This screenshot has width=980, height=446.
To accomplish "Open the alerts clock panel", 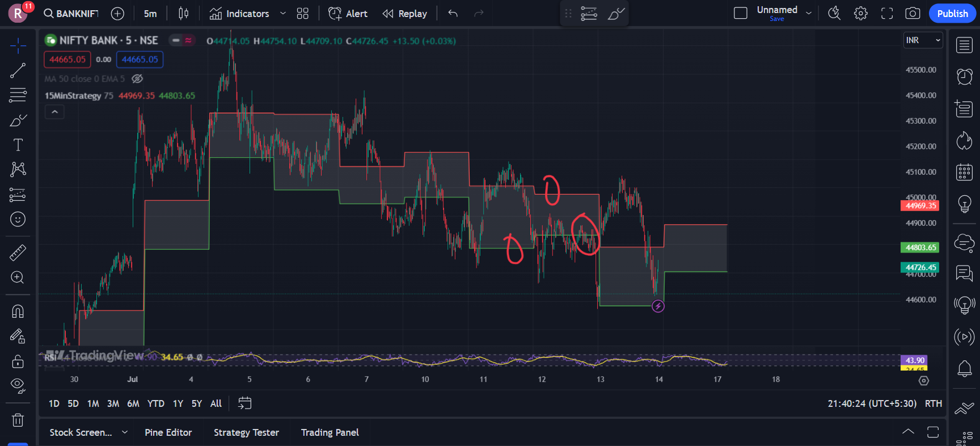I will (x=964, y=77).
